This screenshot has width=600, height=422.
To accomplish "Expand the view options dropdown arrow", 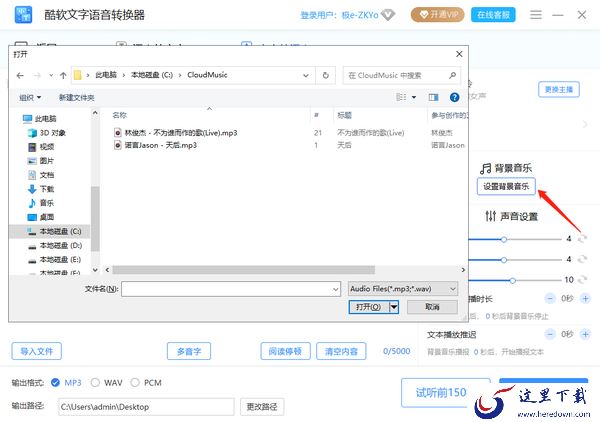I will click(x=414, y=97).
